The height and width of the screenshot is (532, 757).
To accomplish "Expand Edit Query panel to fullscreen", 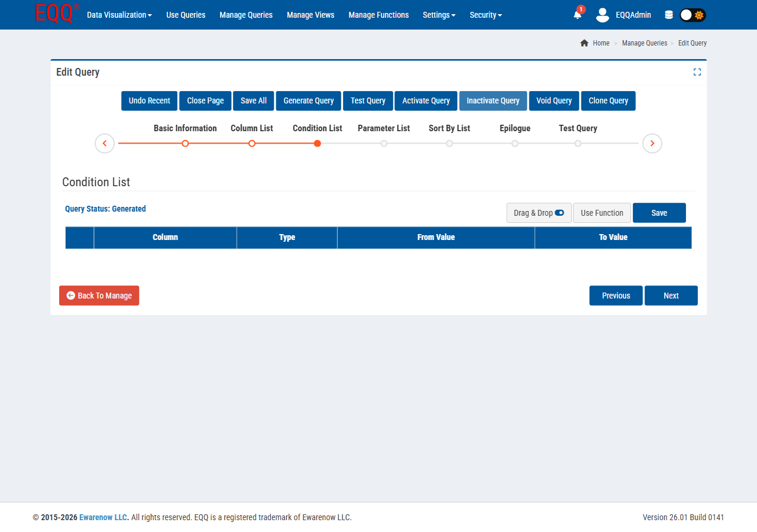I will point(697,72).
